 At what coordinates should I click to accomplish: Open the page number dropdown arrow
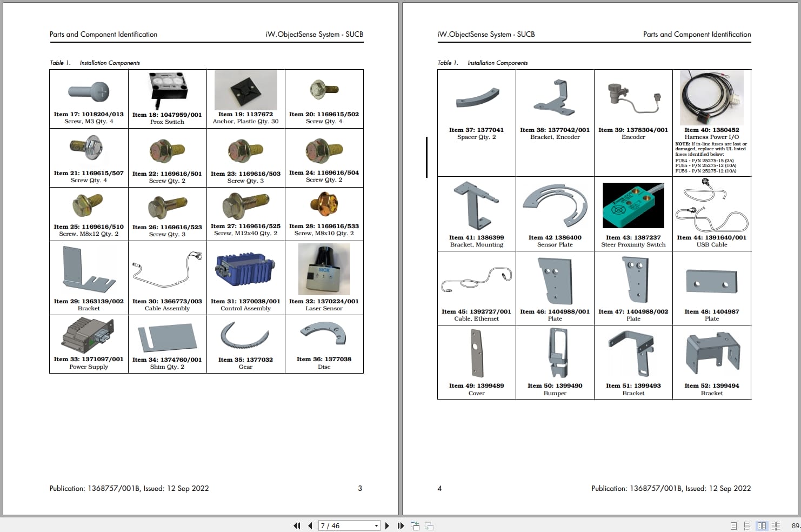tap(376, 525)
